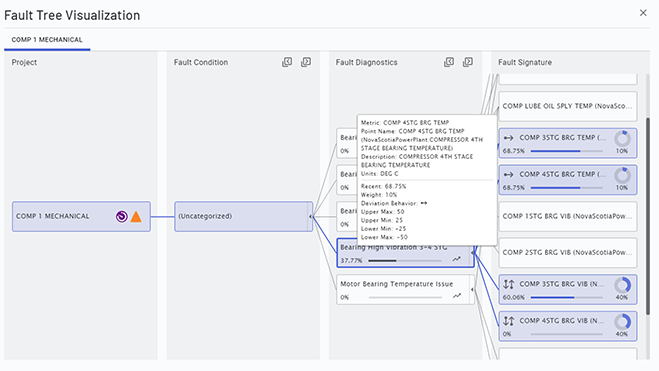Select the COMP 1 MECHANICAL project node
659x371 pixels.
click(81, 216)
